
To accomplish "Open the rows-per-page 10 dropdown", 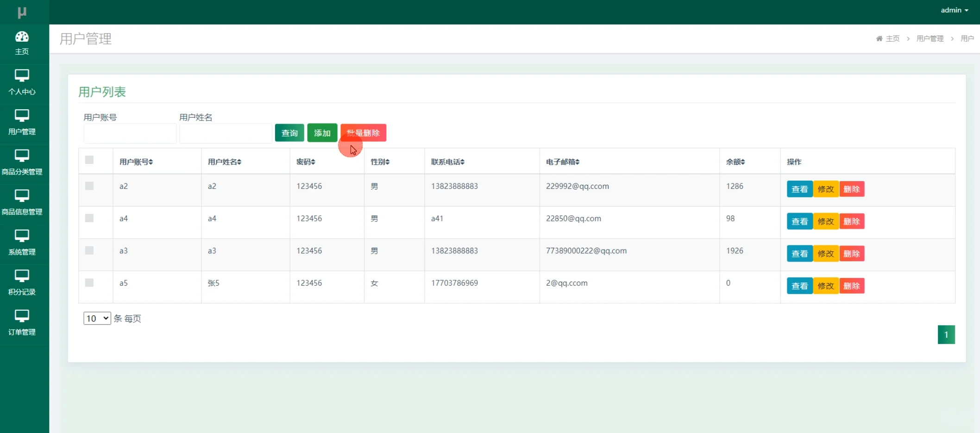I will pyautogui.click(x=97, y=318).
